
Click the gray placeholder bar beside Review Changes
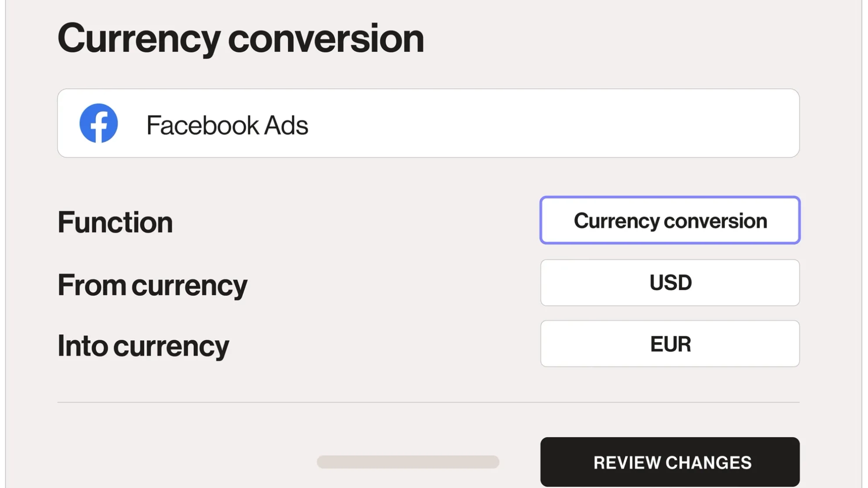408,462
